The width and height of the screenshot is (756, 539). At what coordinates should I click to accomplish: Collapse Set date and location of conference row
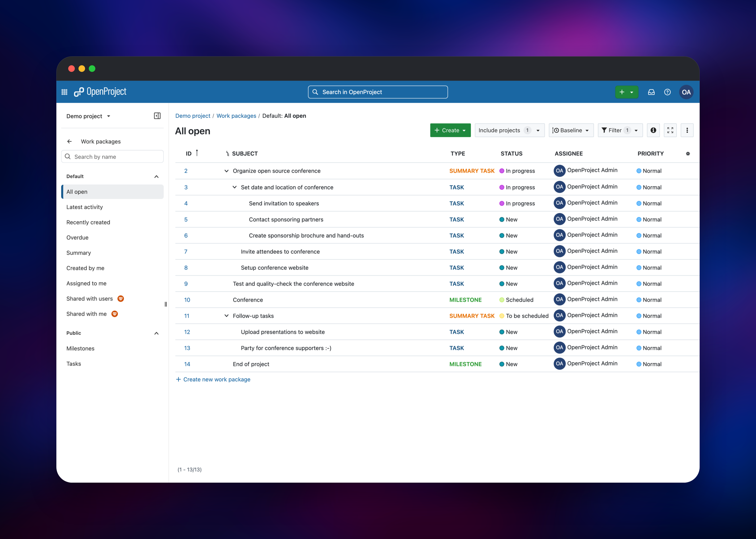234,187
